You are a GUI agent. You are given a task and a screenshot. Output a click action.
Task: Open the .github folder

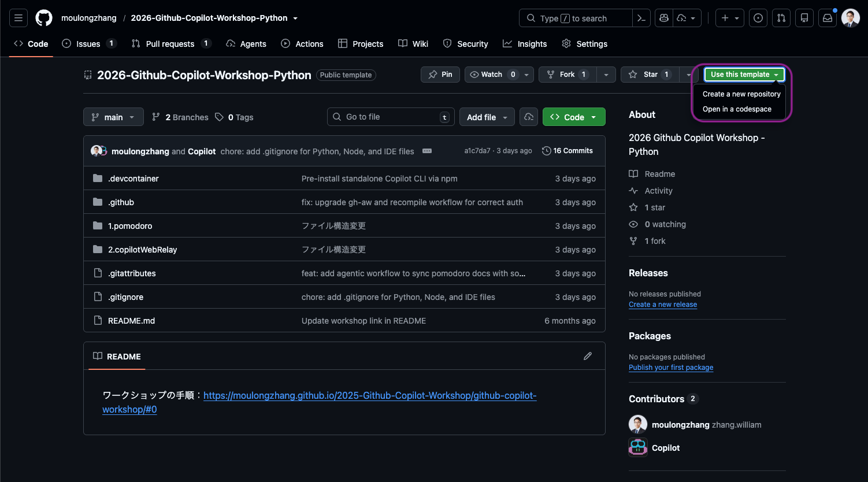click(x=121, y=202)
